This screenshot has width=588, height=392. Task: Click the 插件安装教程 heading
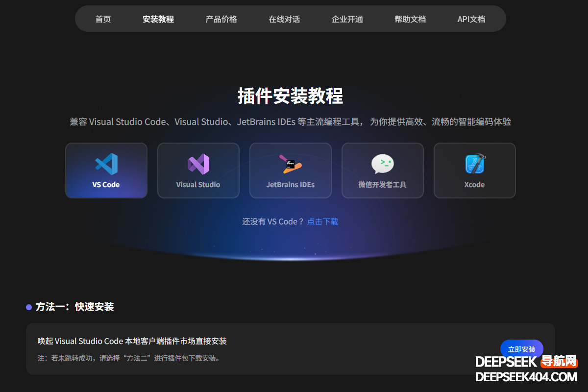(x=291, y=96)
